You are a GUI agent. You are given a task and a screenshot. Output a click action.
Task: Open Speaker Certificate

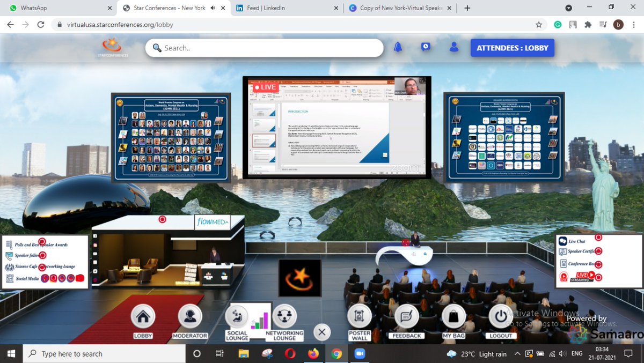[582, 251]
